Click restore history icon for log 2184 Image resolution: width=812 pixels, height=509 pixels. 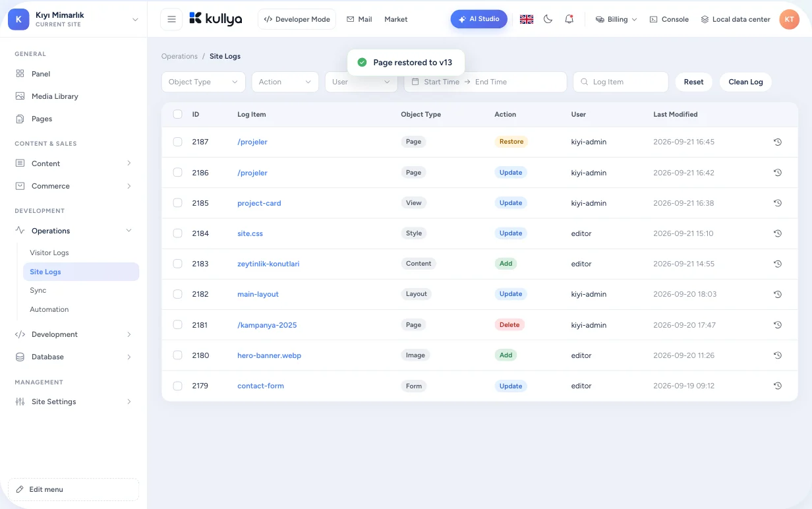pyautogui.click(x=778, y=233)
